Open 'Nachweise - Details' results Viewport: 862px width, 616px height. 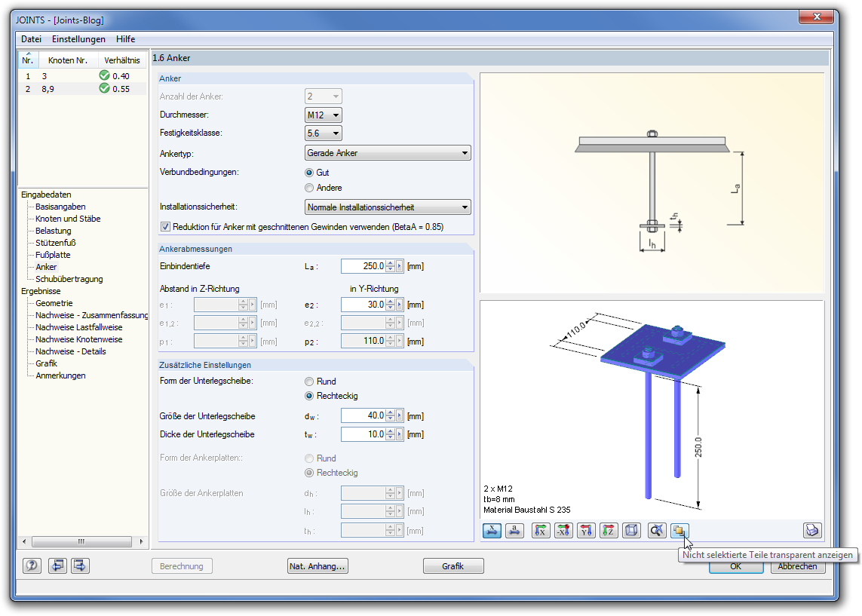tap(71, 351)
